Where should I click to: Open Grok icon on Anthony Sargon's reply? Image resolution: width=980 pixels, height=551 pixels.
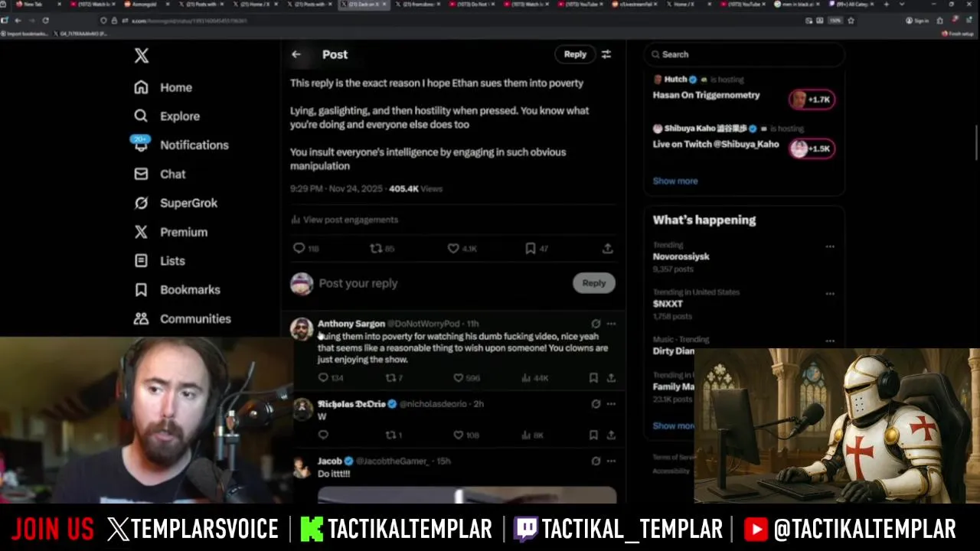pos(596,324)
